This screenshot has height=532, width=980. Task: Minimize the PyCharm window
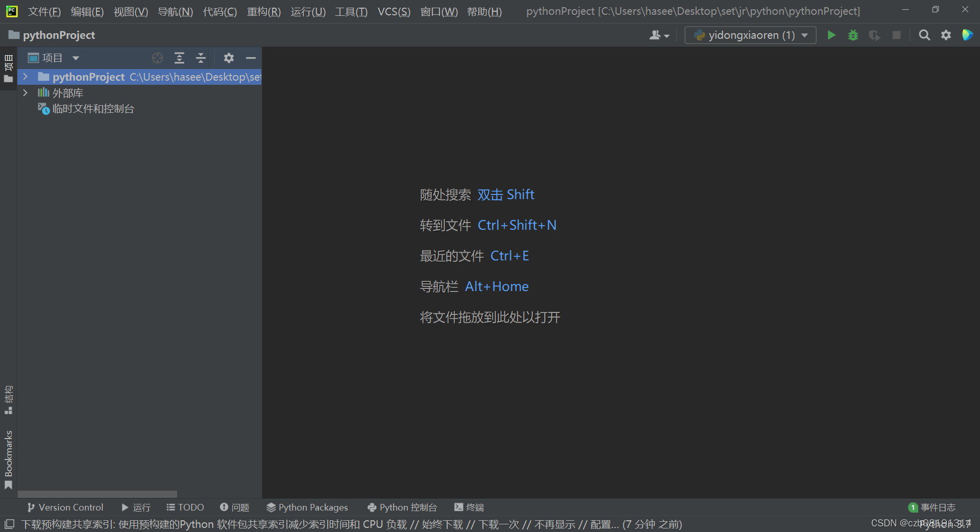[905, 9]
